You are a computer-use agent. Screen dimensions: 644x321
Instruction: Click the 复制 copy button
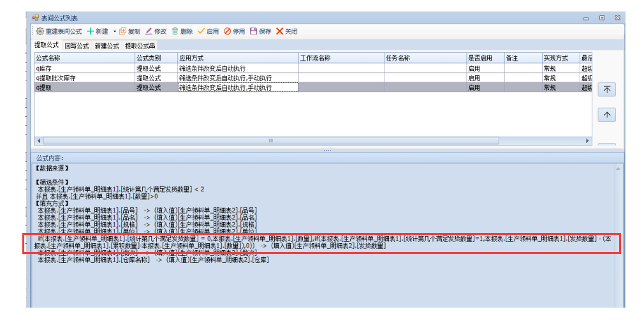tap(129, 31)
